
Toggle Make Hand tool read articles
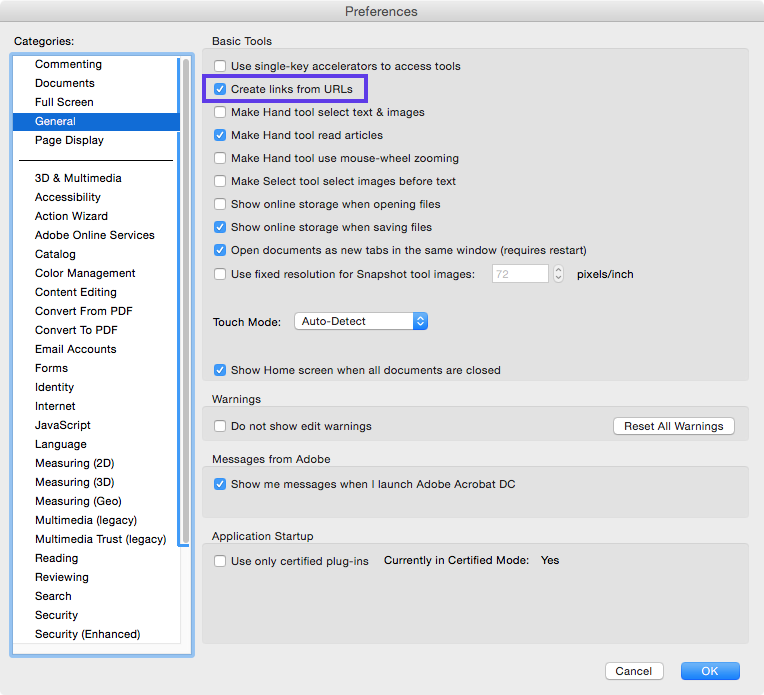coord(220,135)
